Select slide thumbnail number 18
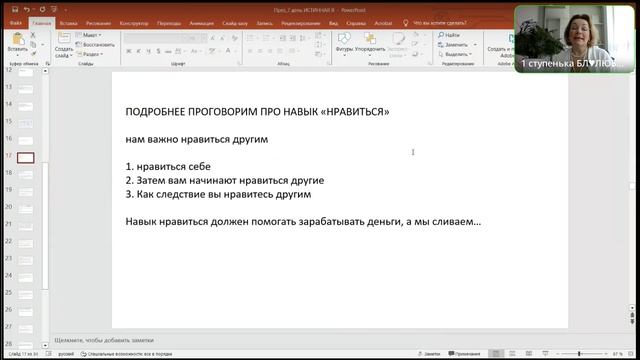Viewport: 640px width, 360px height. click(25, 175)
